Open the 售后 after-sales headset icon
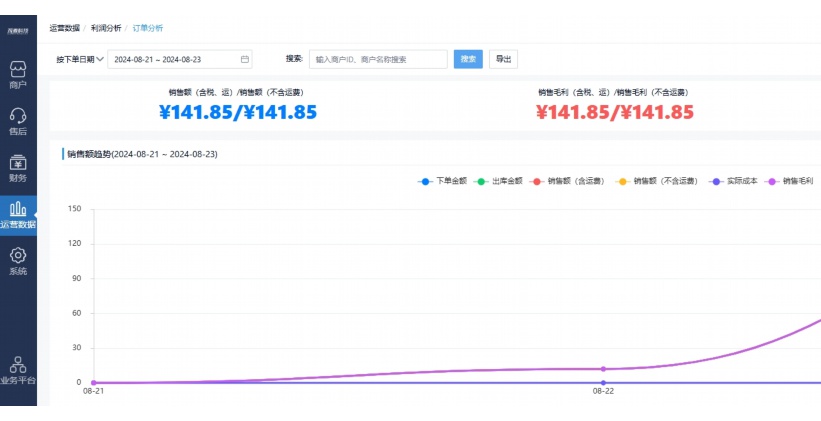Viewport: 821px width, 421px height. [x=18, y=116]
